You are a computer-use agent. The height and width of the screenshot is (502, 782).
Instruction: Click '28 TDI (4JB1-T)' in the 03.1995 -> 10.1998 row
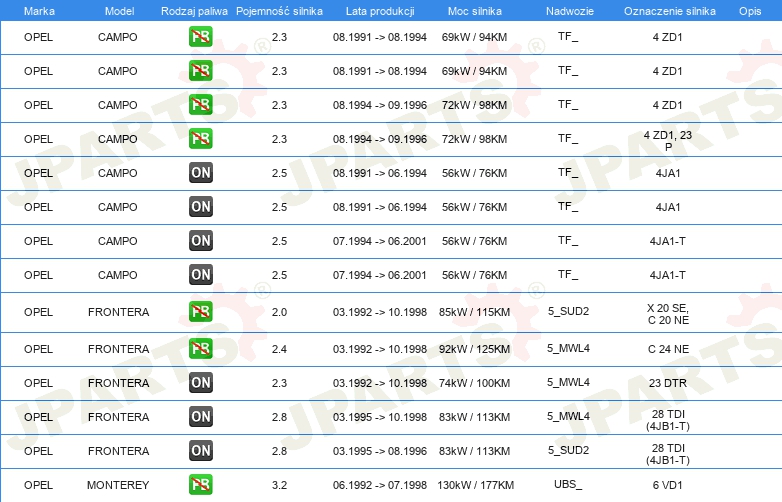tap(668, 420)
